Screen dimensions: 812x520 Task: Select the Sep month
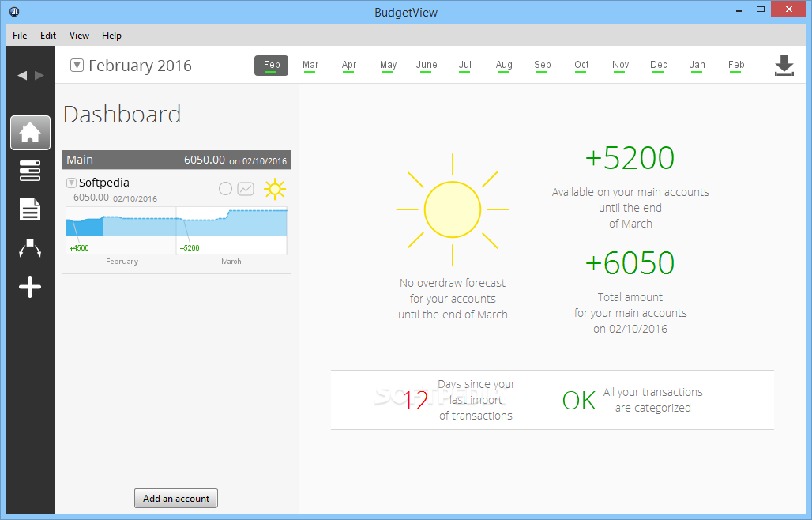click(x=542, y=66)
